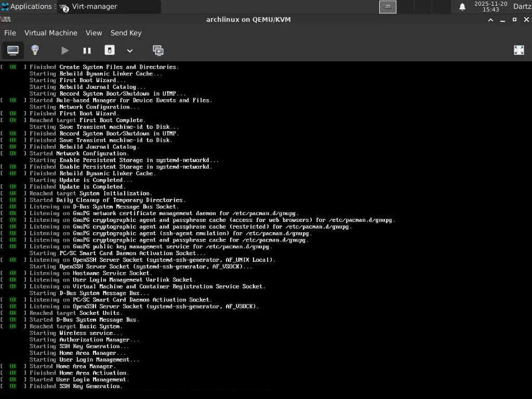Click 'Finished Create System Files and Directories' line
Image resolution: width=532 pixels, height=399 pixels.
(x=89, y=67)
